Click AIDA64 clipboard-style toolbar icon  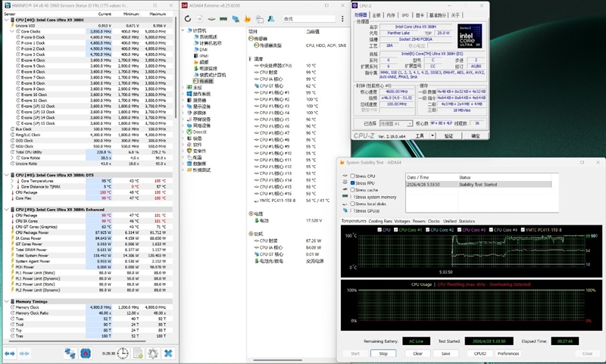259,19
